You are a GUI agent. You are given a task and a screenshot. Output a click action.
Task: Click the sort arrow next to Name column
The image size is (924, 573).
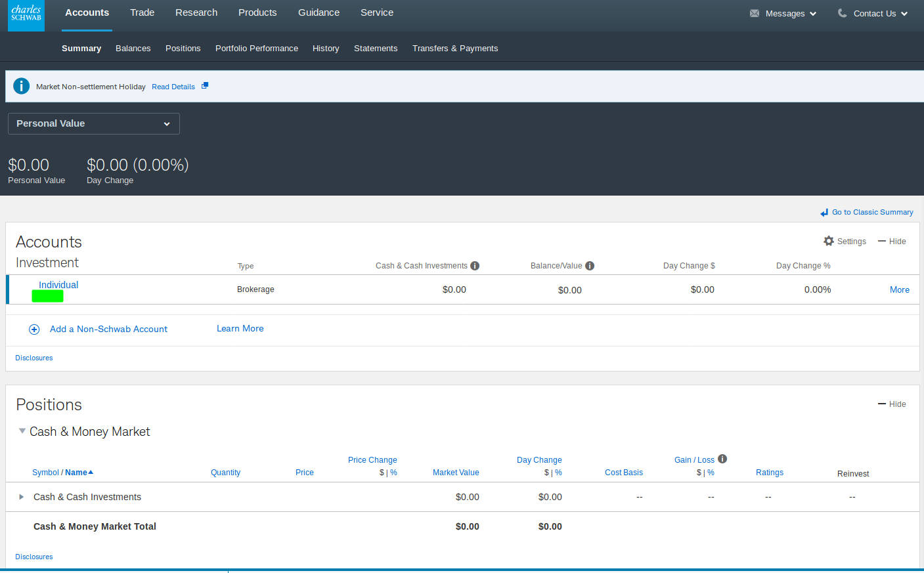click(91, 473)
